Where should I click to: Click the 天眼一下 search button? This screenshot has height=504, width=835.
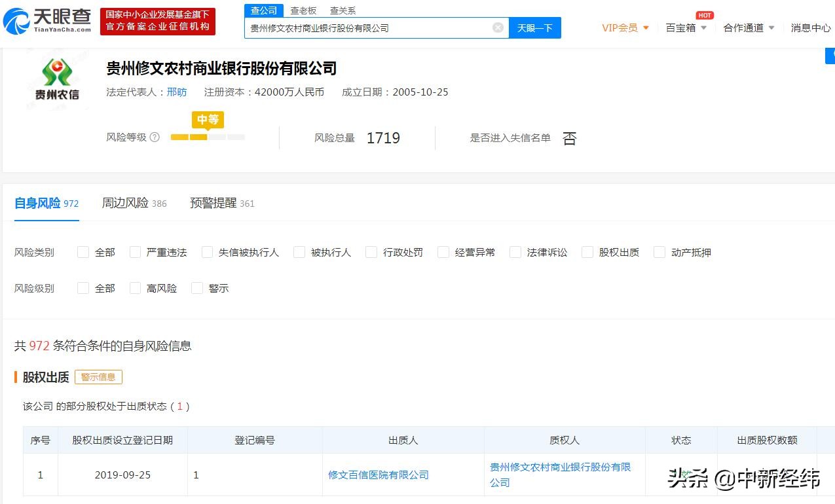535,27
